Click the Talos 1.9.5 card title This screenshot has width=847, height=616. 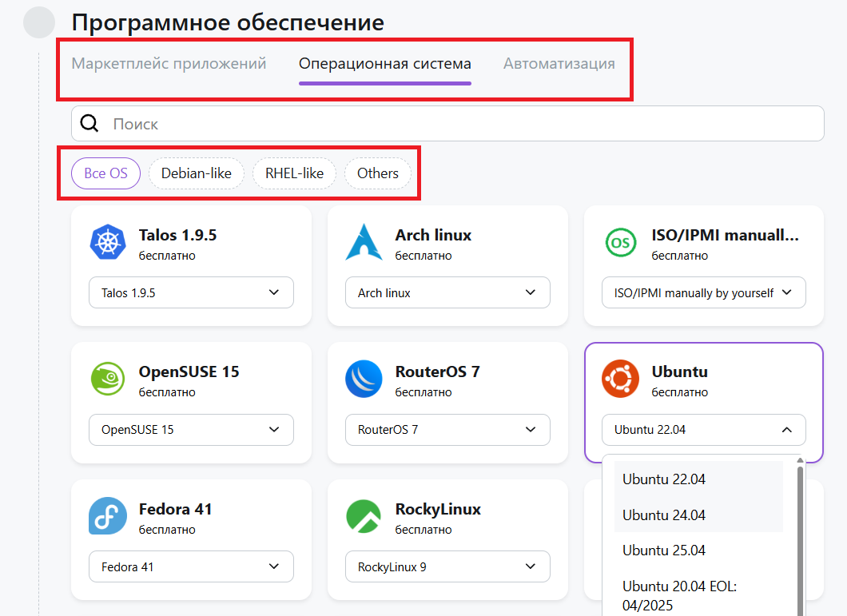pos(177,235)
